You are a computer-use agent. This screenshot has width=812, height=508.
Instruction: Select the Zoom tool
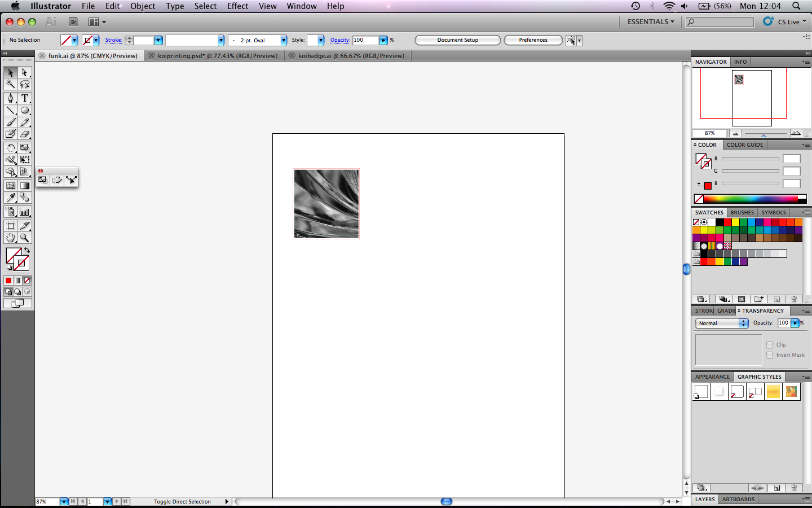[24, 238]
